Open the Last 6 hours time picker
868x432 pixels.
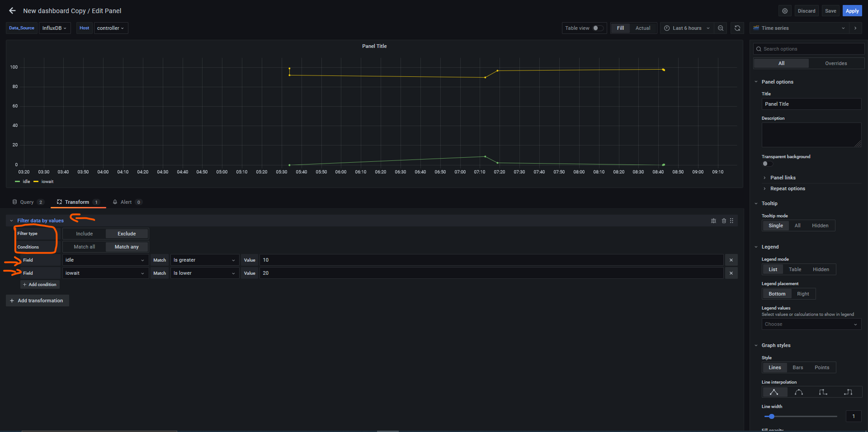(x=686, y=28)
